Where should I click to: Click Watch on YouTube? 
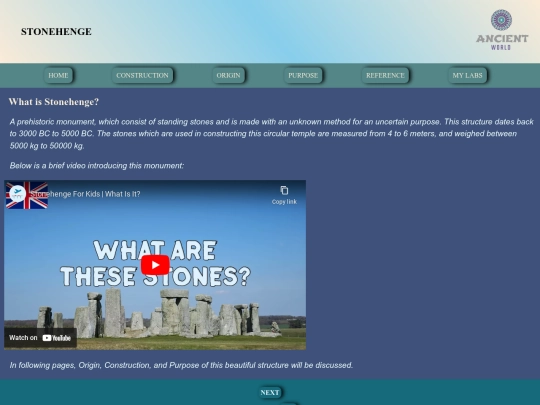(x=40, y=338)
